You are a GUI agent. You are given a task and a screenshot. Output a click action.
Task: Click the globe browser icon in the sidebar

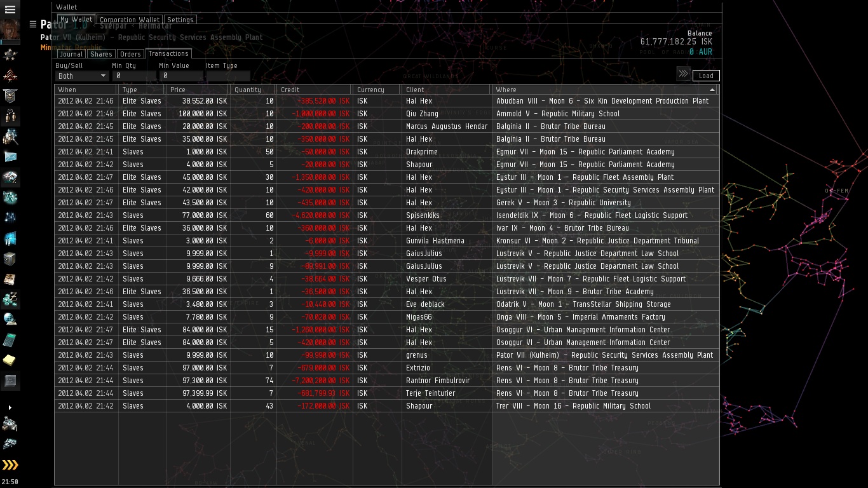click(10, 319)
